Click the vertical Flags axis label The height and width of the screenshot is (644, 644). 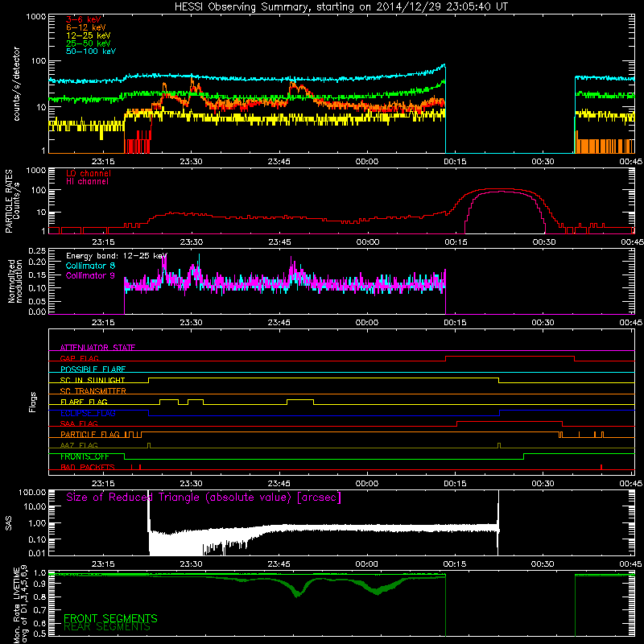(32, 402)
